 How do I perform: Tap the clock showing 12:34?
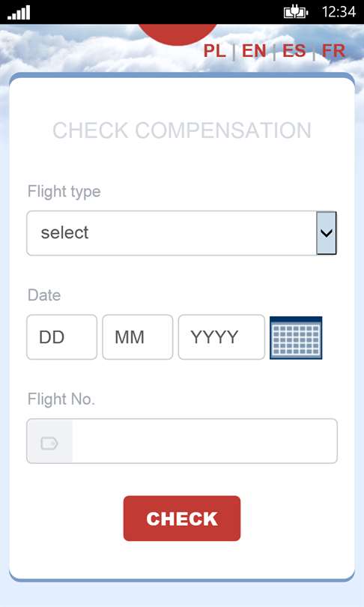339,12
